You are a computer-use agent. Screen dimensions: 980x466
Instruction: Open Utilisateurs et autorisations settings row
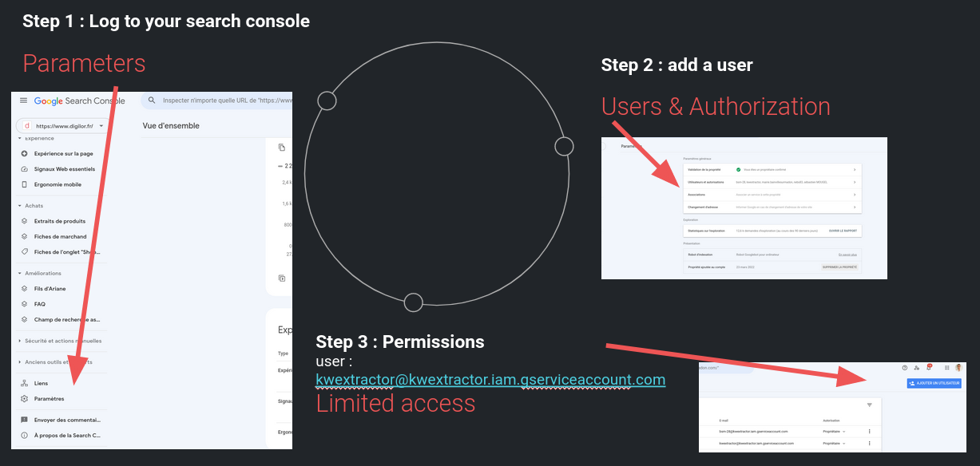pyautogui.click(x=772, y=182)
